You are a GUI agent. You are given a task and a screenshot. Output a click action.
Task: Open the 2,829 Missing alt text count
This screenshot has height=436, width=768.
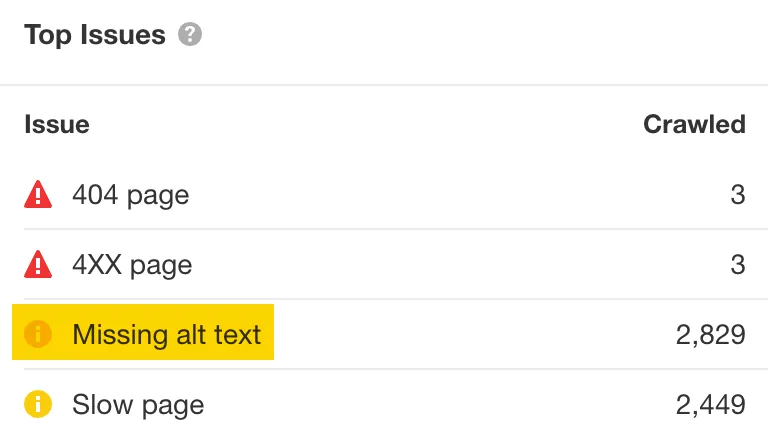[x=711, y=335]
